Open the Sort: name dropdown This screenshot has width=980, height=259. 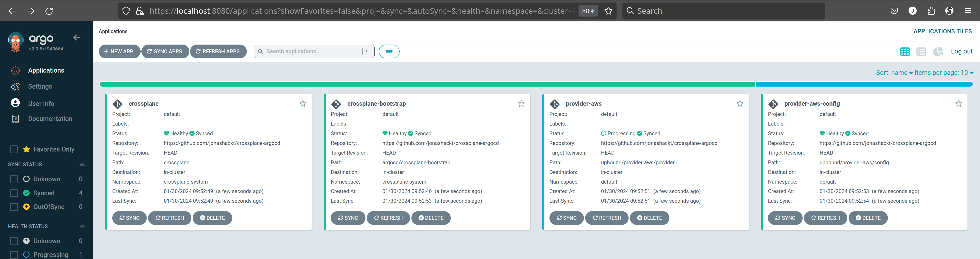pyautogui.click(x=894, y=73)
